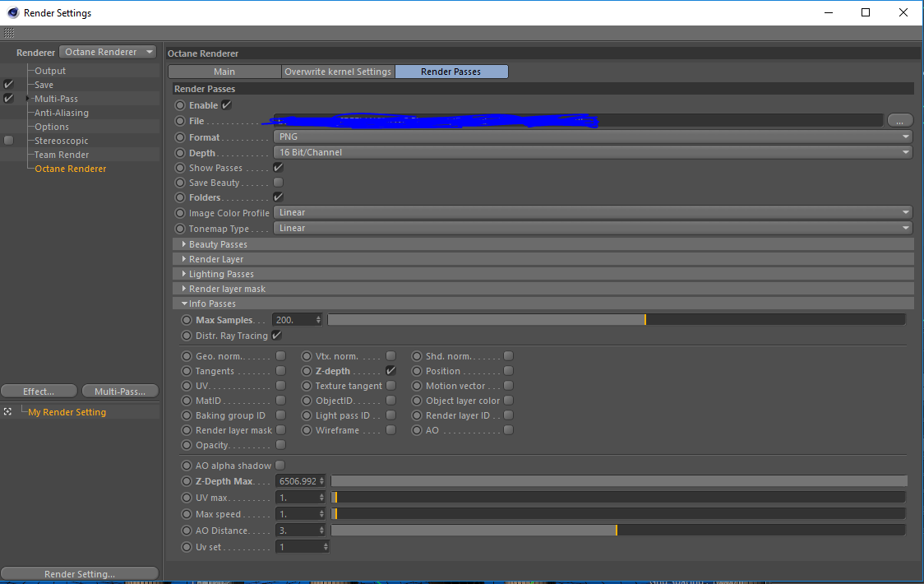Viewport: 924px width, 584px height.
Task: Click the Effect... button
Action: [x=39, y=391]
